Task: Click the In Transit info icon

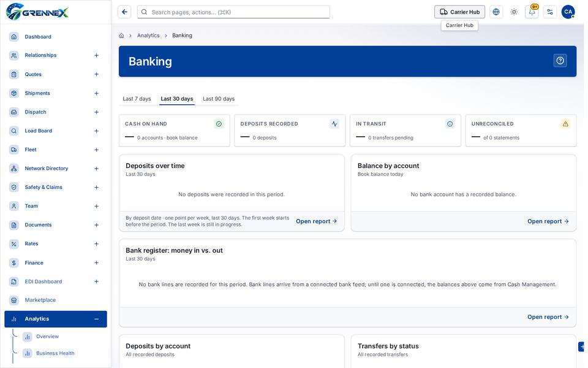Action: [450, 124]
